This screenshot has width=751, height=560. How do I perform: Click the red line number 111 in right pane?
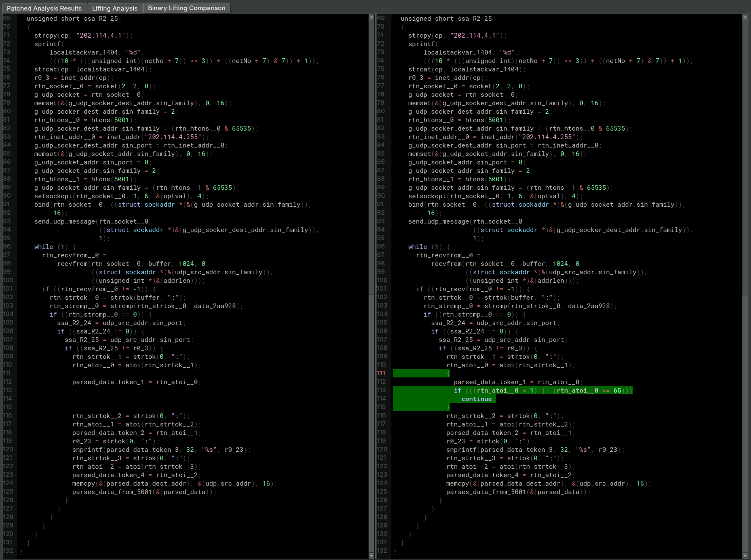(x=381, y=373)
